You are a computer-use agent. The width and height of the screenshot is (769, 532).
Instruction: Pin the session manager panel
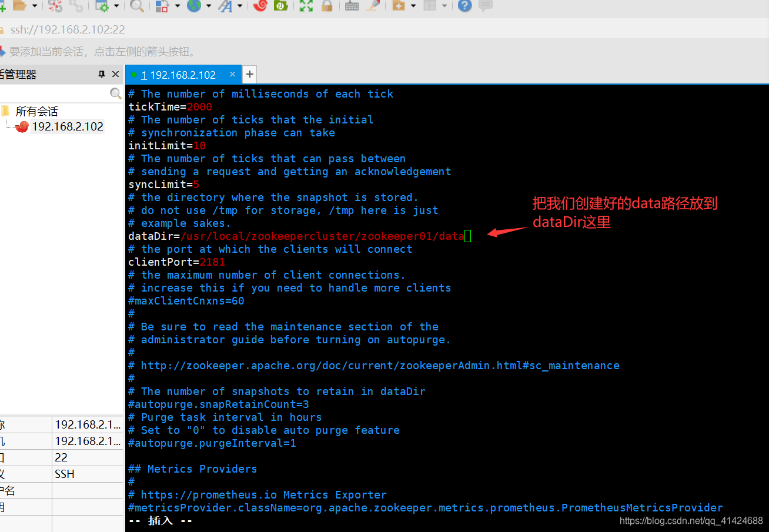tap(101, 74)
